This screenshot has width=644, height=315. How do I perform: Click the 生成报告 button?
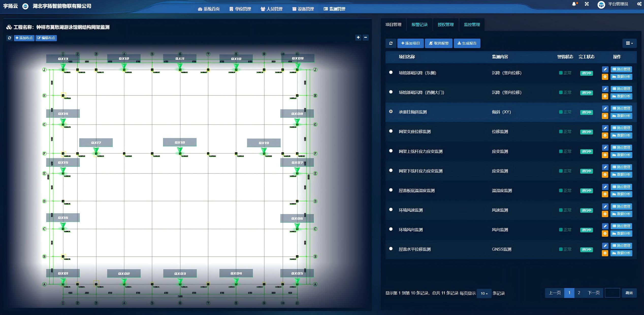(467, 43)
